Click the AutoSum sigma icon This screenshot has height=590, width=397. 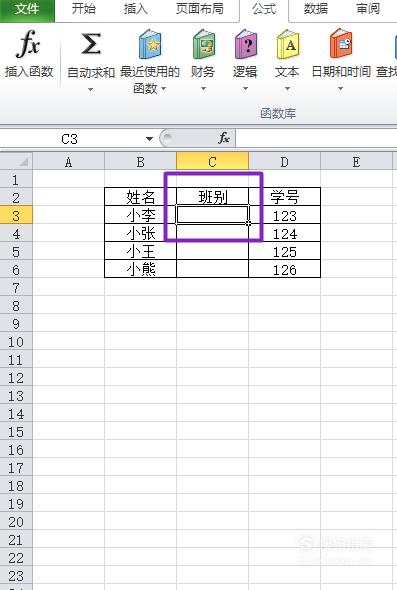tap(91, 44)
